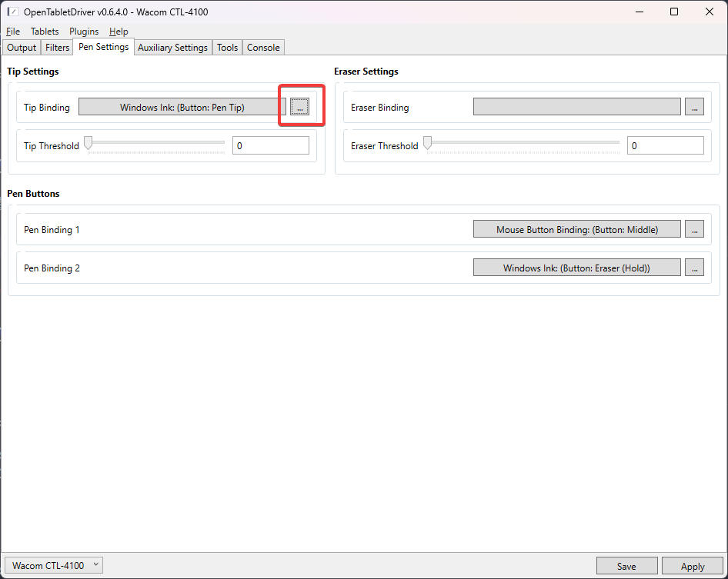Open the Tablets menu
The height and width of the screenshot is (579, 728).
[x=45, y=31]
